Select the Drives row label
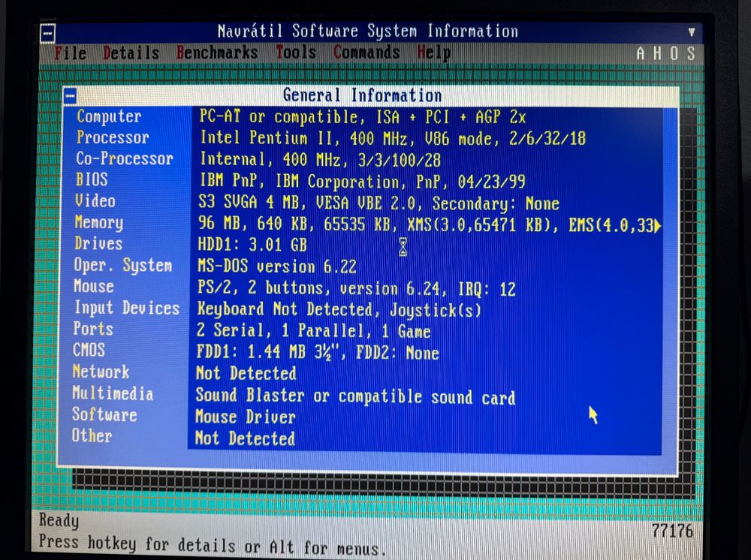The width and height of the screenshot is (751, 560). [98, 244]
